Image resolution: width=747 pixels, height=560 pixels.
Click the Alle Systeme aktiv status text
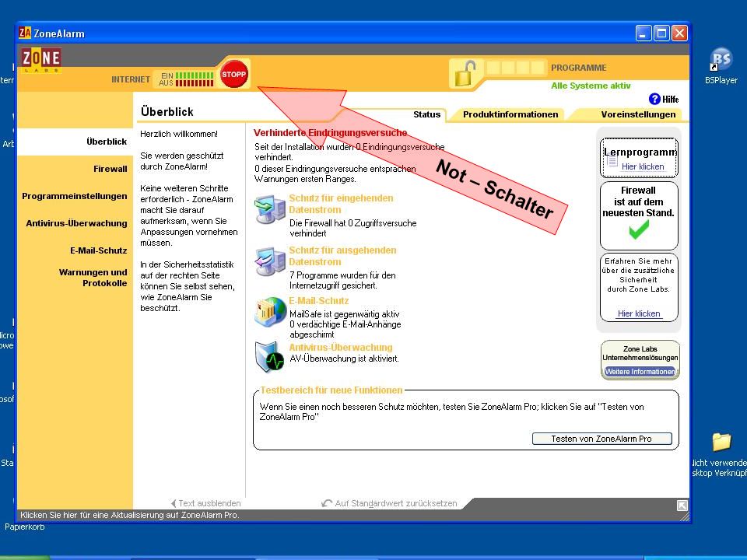[591, 86]
